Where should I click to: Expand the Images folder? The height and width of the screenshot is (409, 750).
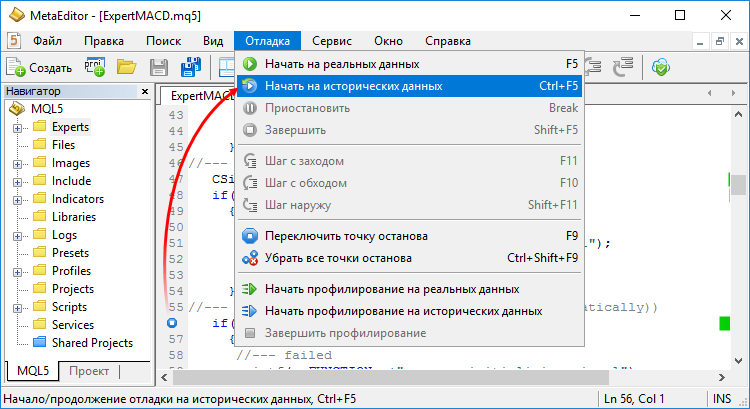[17, 164]
